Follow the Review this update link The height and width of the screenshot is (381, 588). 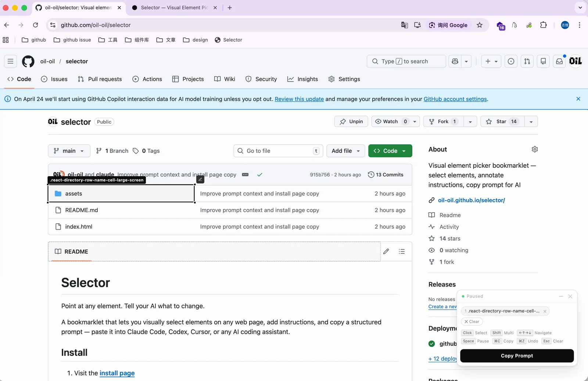tap(299, 99)
